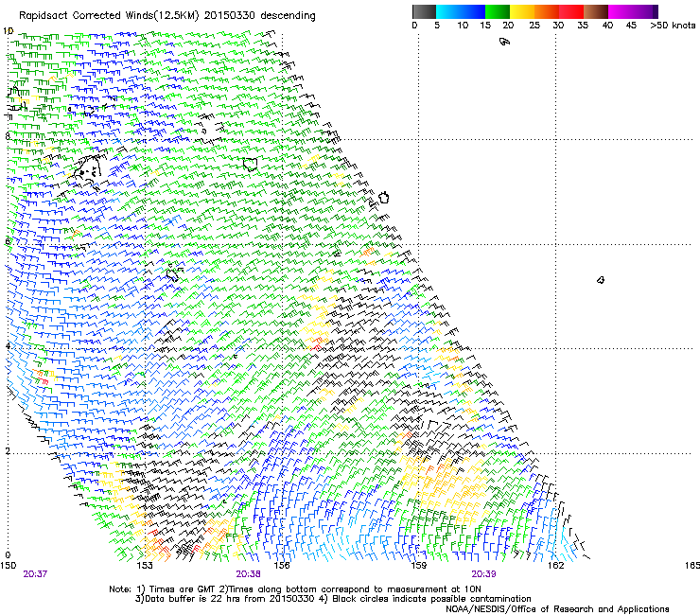Click longitude label '150' at bottom left
The height and width of the screenshot is (615, 700).
click(9, 566)
